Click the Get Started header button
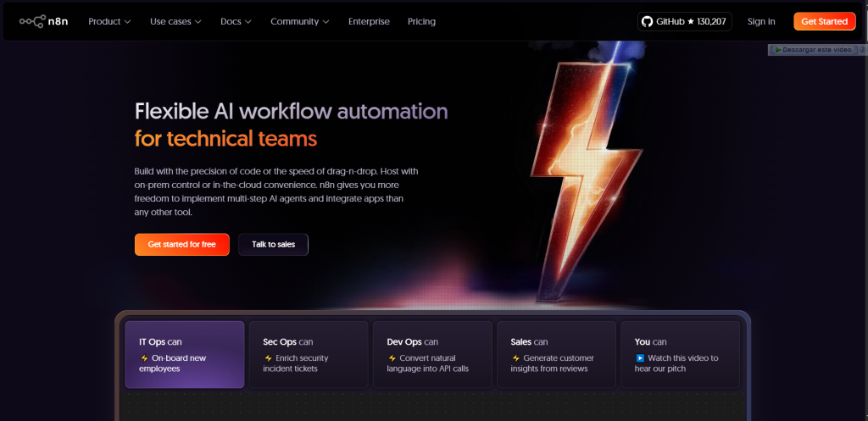 pyautogui.click(x=824, y=21)
